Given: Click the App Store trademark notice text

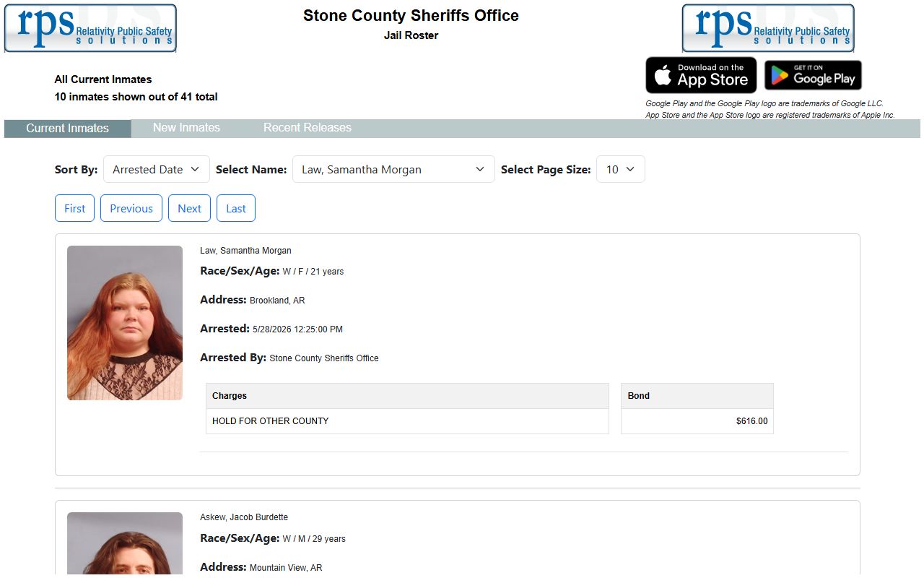Looking at the screenshot, I should point(770,116).
